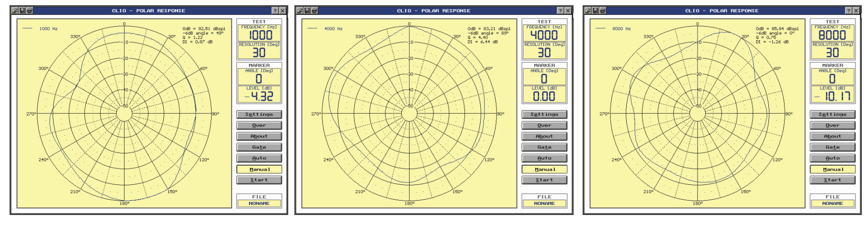This screenshot has height=226, width=868.
Task: Toggle the Gate button in the 8000 Hz window
Action: point(833,147)
